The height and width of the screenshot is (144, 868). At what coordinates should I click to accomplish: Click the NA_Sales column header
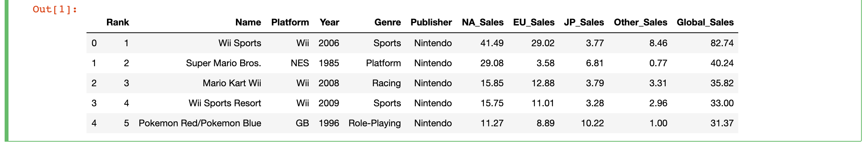point(483,22)
